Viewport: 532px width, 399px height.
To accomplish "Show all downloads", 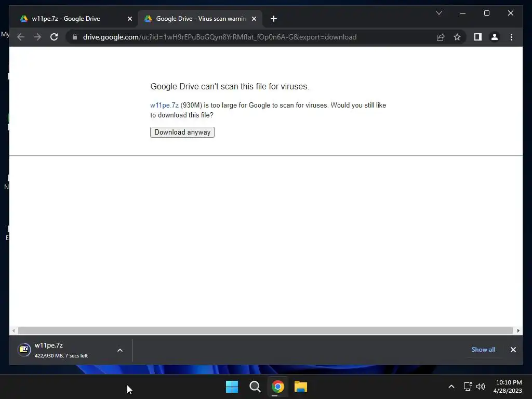I will (x=483, y=350).
